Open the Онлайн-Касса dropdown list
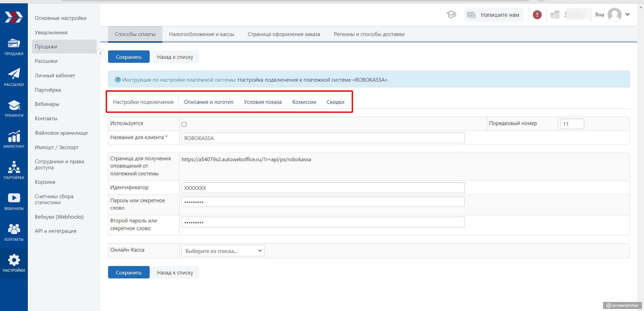Image resolution: width=644 pixels, height=311 pixels. [223, 251]
